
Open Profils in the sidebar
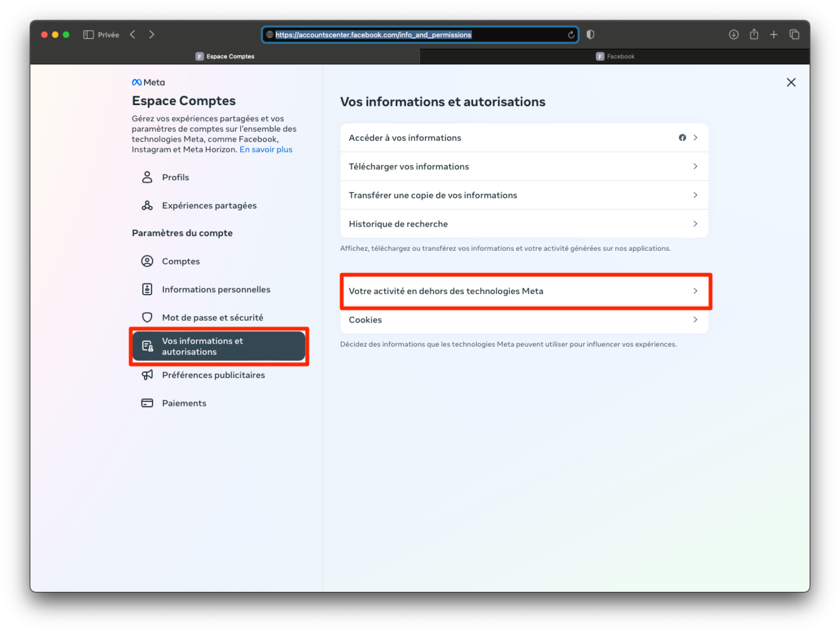[x=219, y=177]
